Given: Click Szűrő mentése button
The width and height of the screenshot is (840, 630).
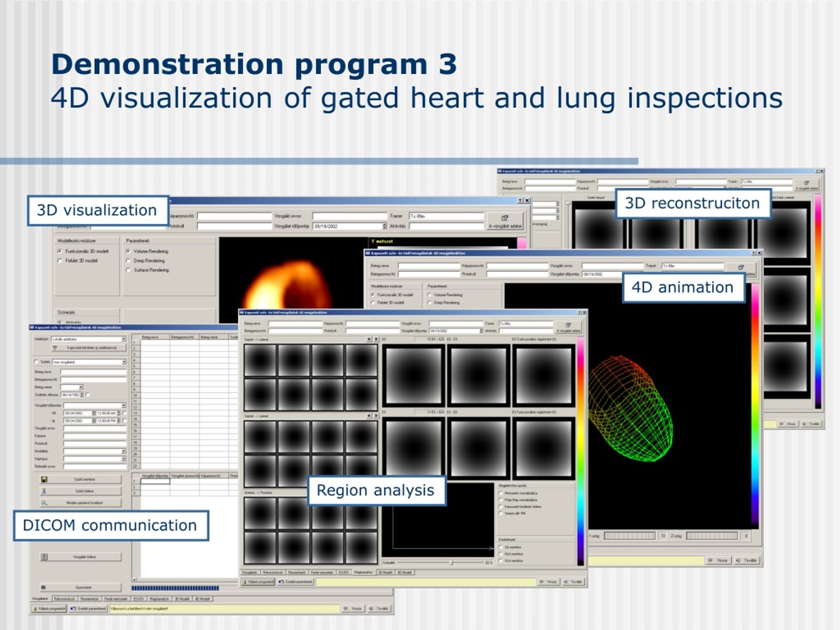Looking at the screenshot, I should [x=81, y=479].
